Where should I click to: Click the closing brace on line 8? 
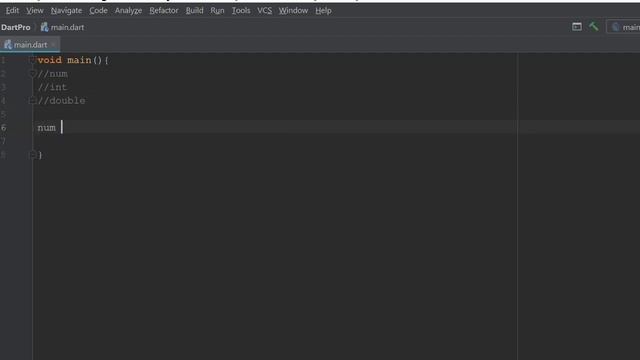coord(40,155)
